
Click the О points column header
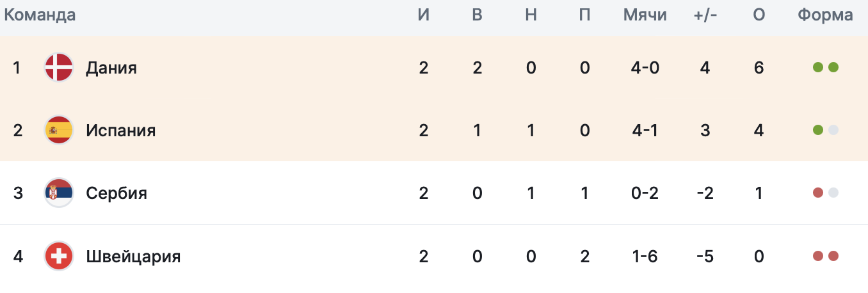pyautogui.click(x=759, y=15)
